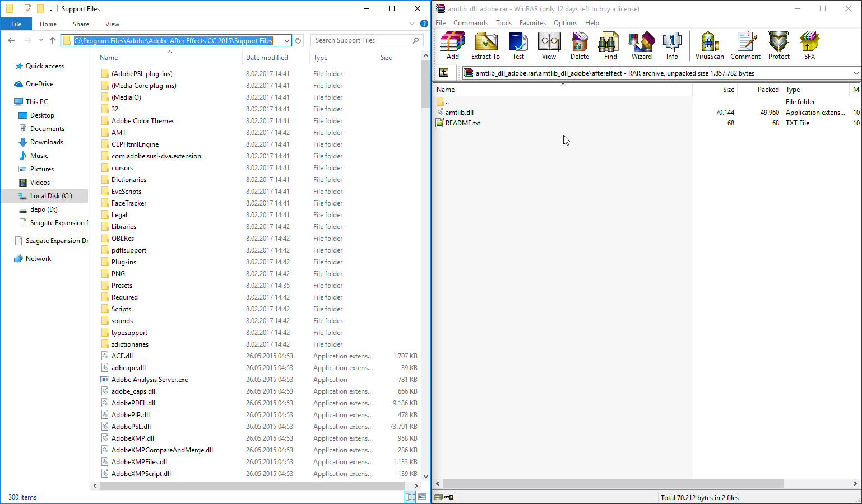Open the WinRAR Options menu
The width and height of the screenshot is (862, 504).
[566, 23]
